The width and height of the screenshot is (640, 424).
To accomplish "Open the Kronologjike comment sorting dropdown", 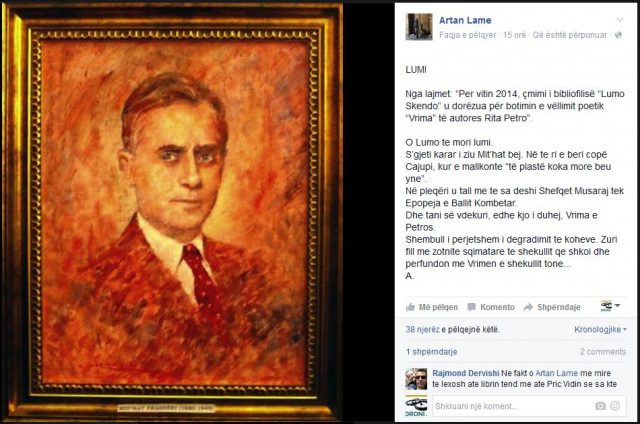I will (x=600, y=329).
